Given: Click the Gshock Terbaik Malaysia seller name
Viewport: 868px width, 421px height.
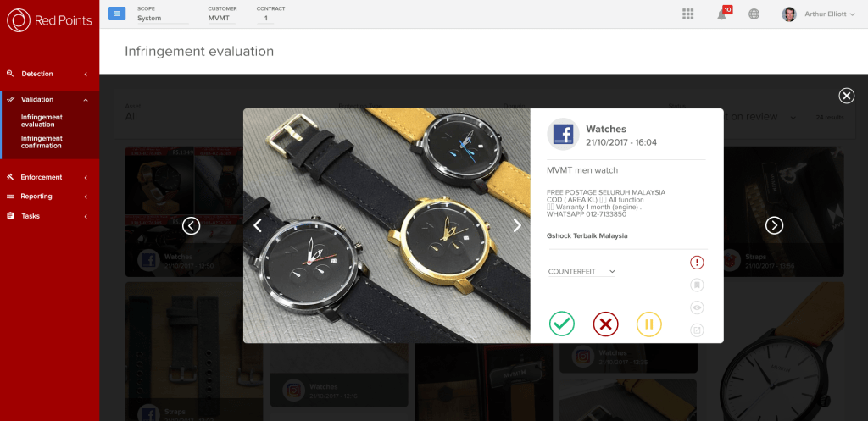Looking at the screenshot, I should tap(587, 235).
